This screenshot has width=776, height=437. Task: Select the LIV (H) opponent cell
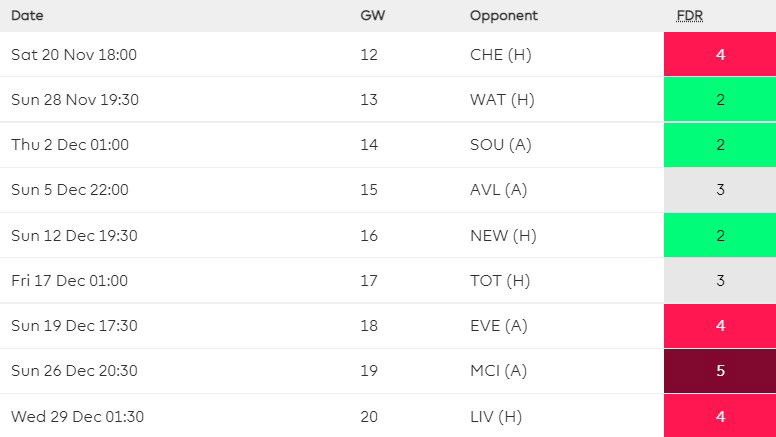click(497, 417)
